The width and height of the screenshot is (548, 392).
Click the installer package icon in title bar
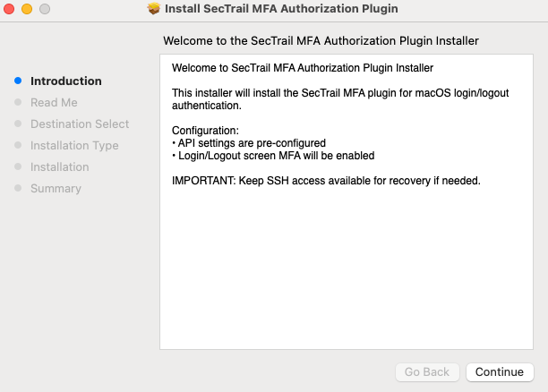(x=154, y=8)
